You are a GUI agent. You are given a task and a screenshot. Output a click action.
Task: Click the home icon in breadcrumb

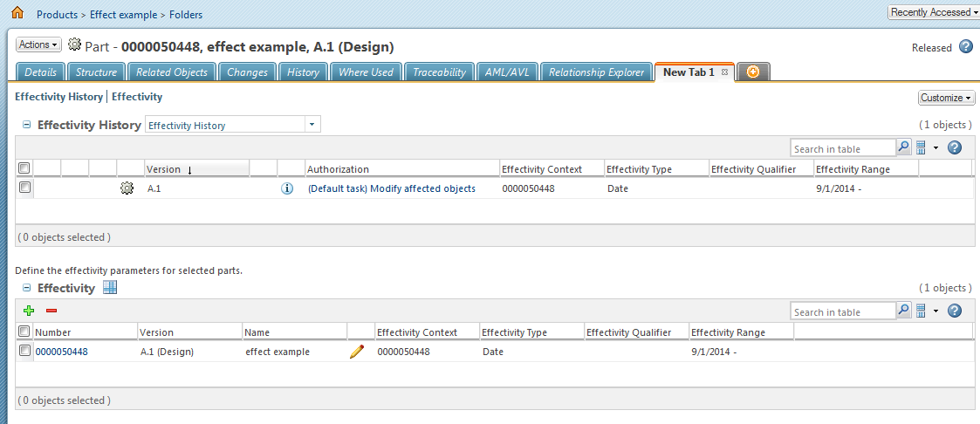[17, 13]
